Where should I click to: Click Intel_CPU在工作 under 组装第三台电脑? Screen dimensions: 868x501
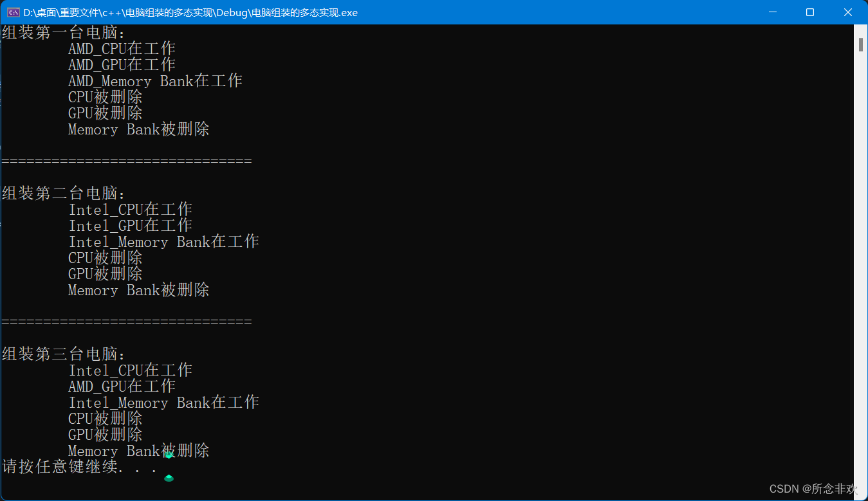tap(131, 370)
